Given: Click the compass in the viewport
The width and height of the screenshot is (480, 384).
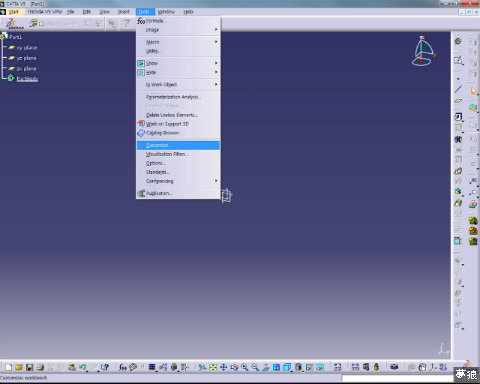Looking at the screenshot, I should pyautogui.click(x=423, y=51).
